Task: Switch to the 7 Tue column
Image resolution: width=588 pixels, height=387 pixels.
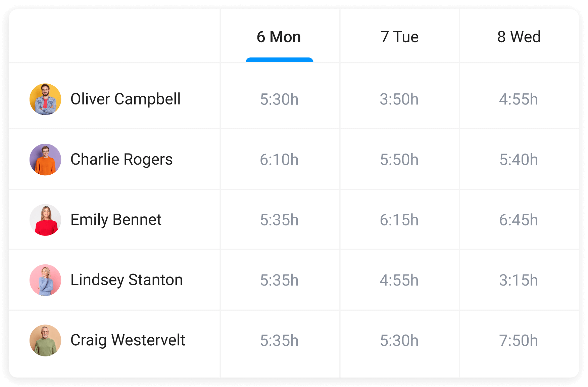Action: (399, 37)
